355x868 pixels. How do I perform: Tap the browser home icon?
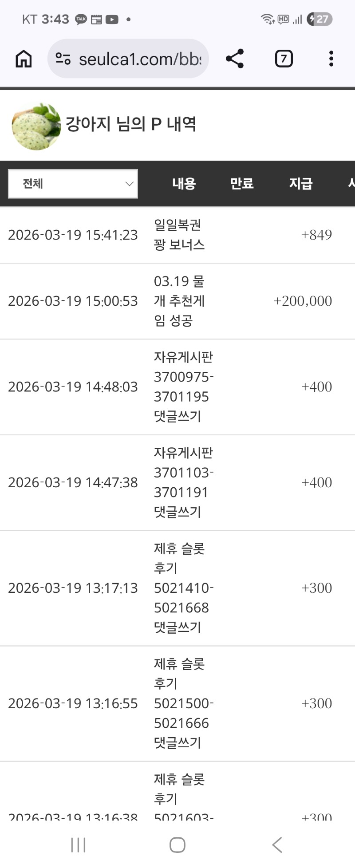pyautogui.click(x=24, y=59)
